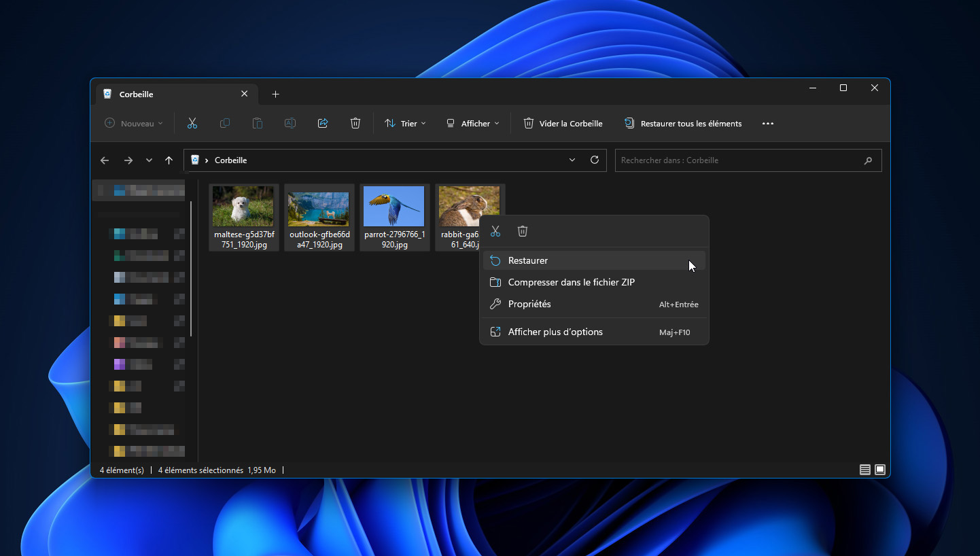Image resolution: width=980 pixels, height=556 pixels.
Task: Choose Compresser dans le fichier ZIP
Action: 594,282
